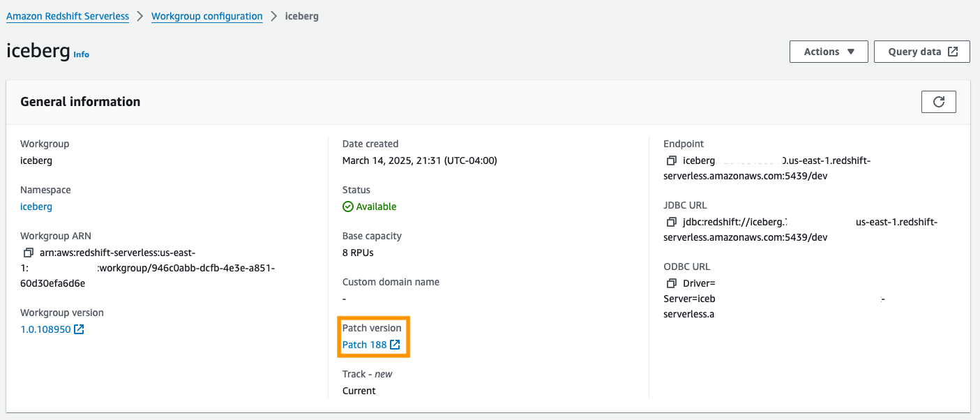
Task: Copy the Endpoint address
Action: click(x=672, y=160)
